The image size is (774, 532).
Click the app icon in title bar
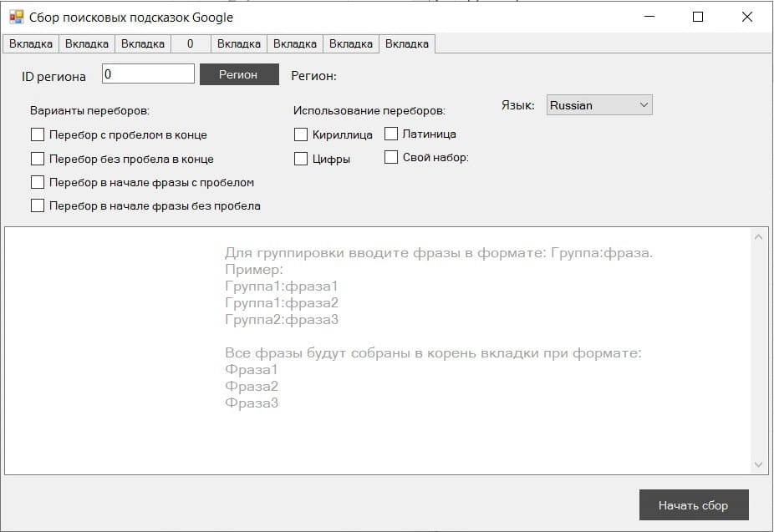point(16,17)
